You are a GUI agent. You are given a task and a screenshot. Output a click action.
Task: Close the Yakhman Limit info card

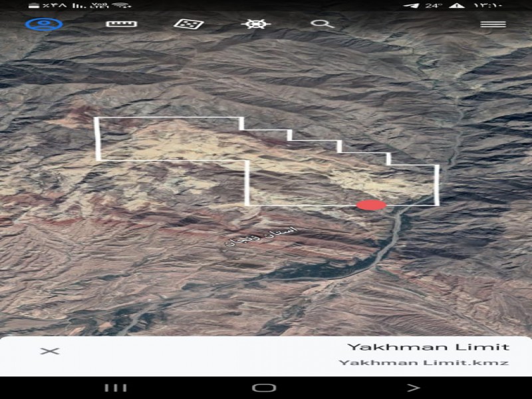pos(50,351)
